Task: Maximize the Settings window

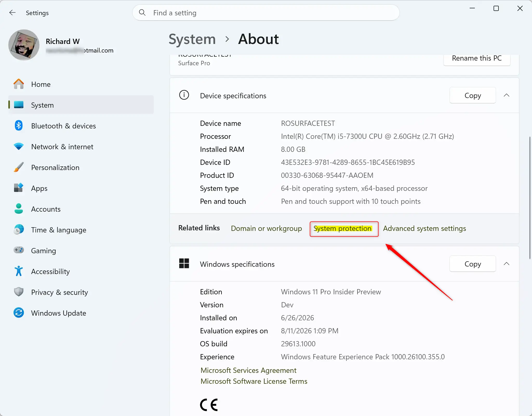Action: tap(496, 8)
